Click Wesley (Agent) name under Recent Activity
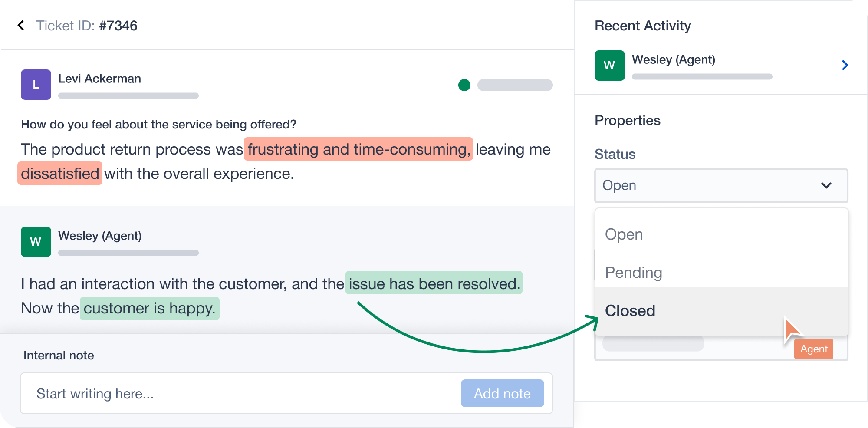868x428 pixels. (674, 59)
